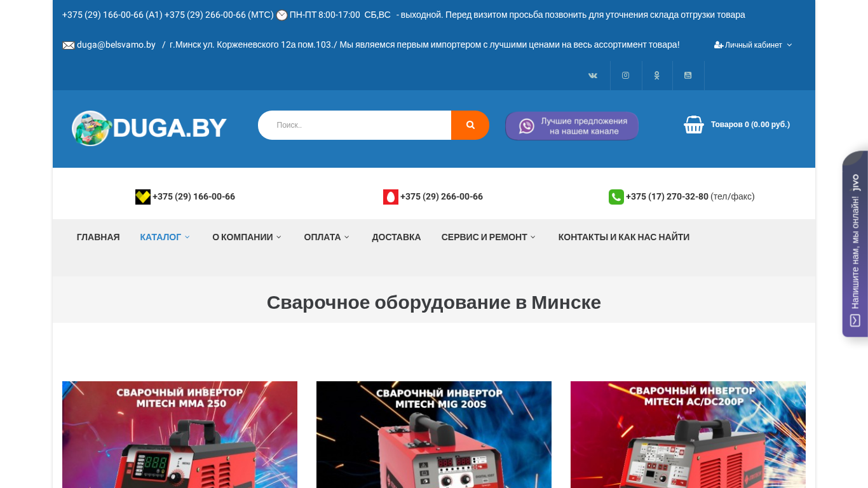The width and height of the screenshot is (868, 488).
Task: Open the Odnoklassniki social icon
Action: [657, 76]
